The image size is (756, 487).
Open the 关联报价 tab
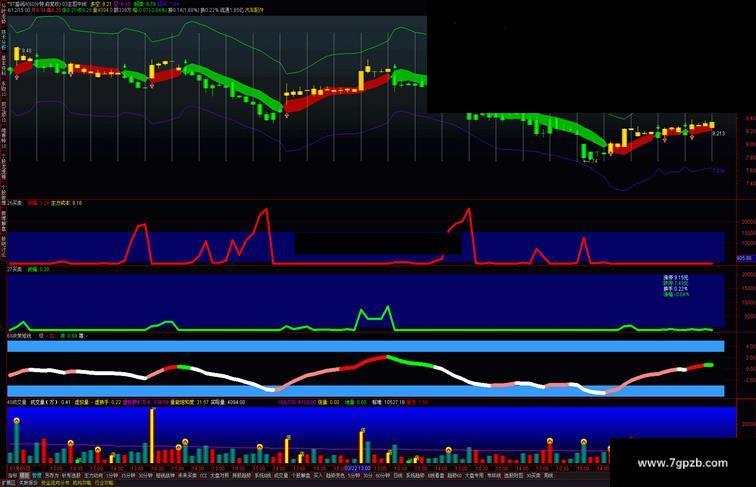pos(28,483)
